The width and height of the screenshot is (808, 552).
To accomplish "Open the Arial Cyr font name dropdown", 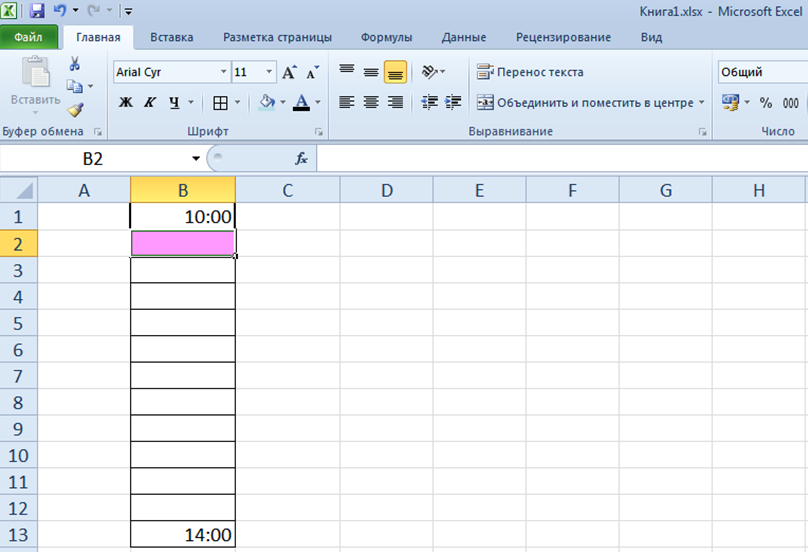I will (224, 72).
